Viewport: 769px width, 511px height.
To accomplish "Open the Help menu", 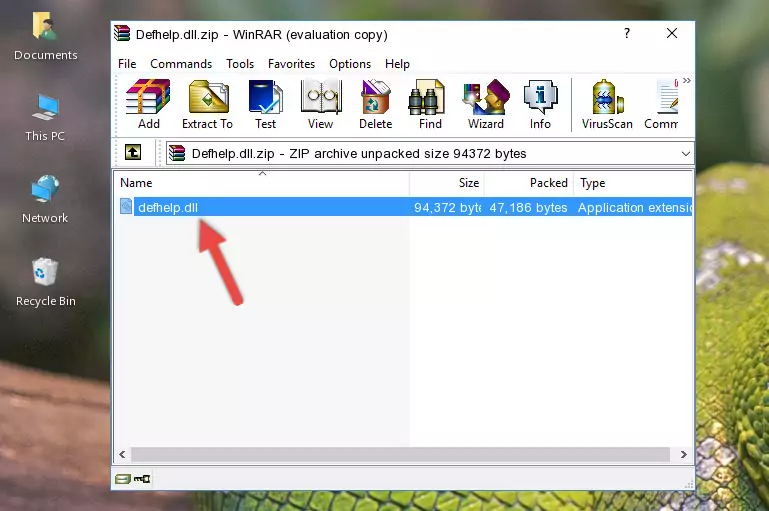I will (x=397, y=64).
